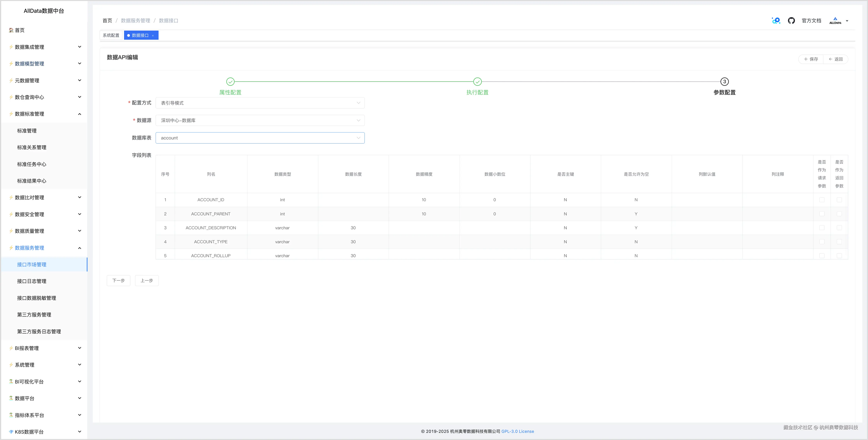Click the 返回 button
This screenshot has width=868, height=440.
pyautogui.click(x=836, y=59)
